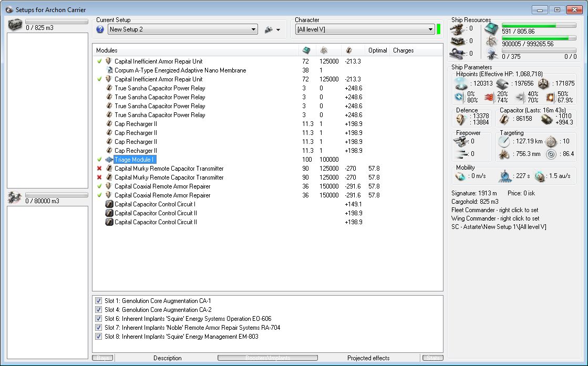This screenshot has width=588, height=366.
Task: Switch to the Bays tab
Action: [103, 358]
